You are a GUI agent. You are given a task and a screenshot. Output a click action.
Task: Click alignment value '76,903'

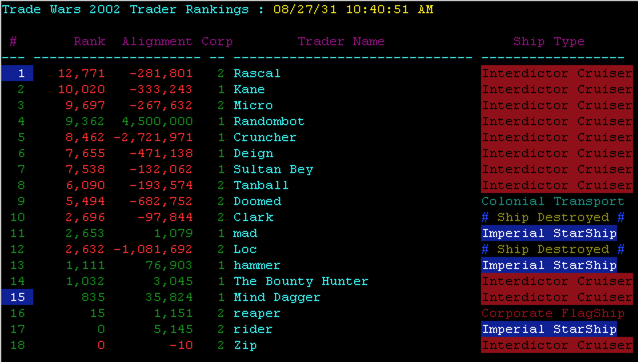(169, 265)
